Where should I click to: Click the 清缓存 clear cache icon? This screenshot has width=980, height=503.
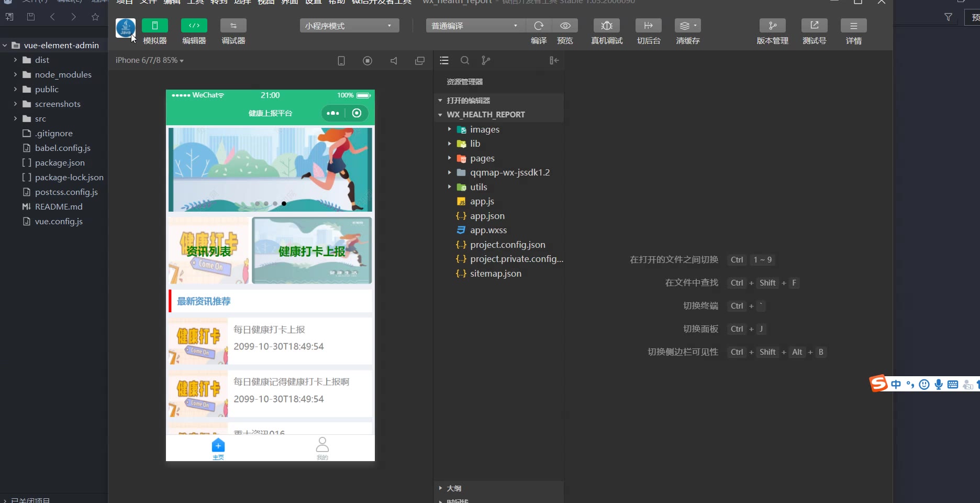point(688,26)
